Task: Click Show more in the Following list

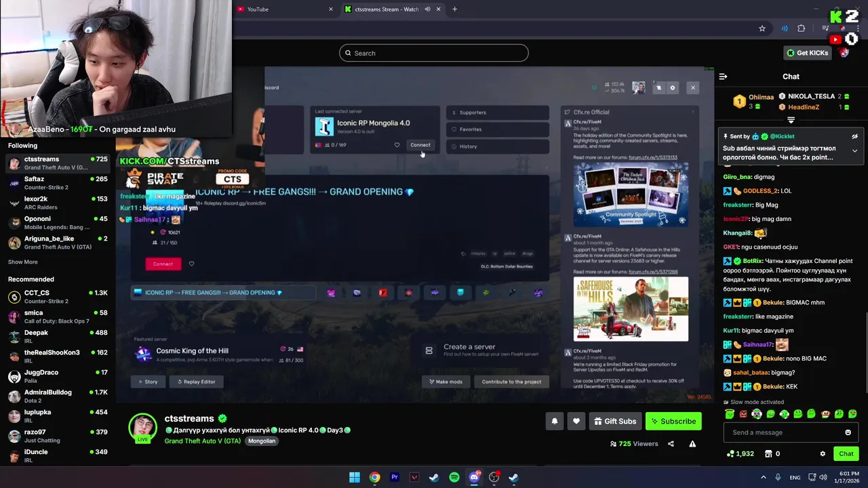Action: point(23,262)
